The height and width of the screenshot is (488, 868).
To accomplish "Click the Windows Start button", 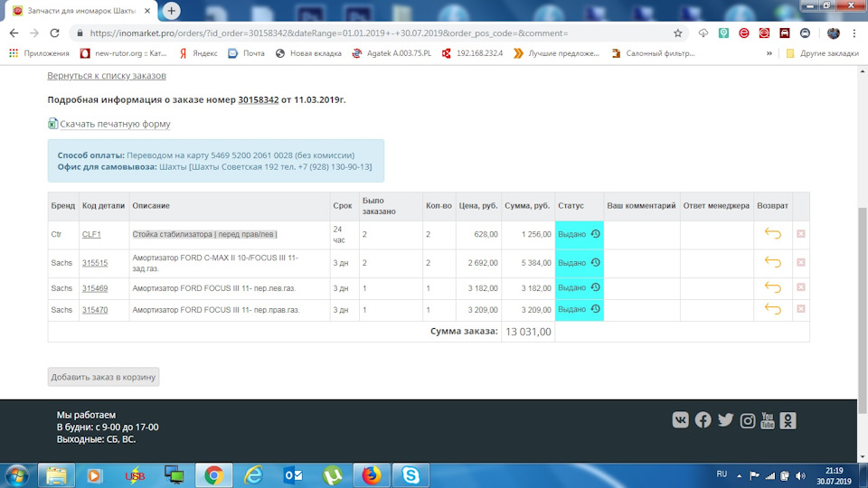I will (x=16, y=475).
